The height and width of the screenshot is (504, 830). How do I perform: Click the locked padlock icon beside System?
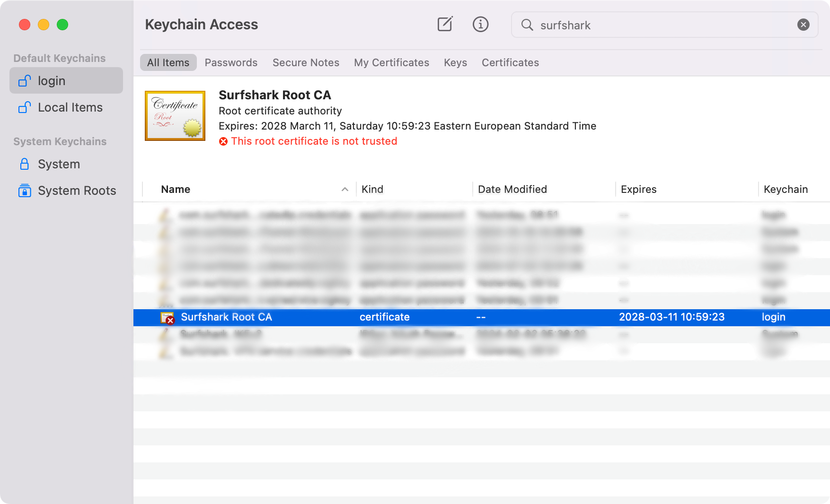25,164
